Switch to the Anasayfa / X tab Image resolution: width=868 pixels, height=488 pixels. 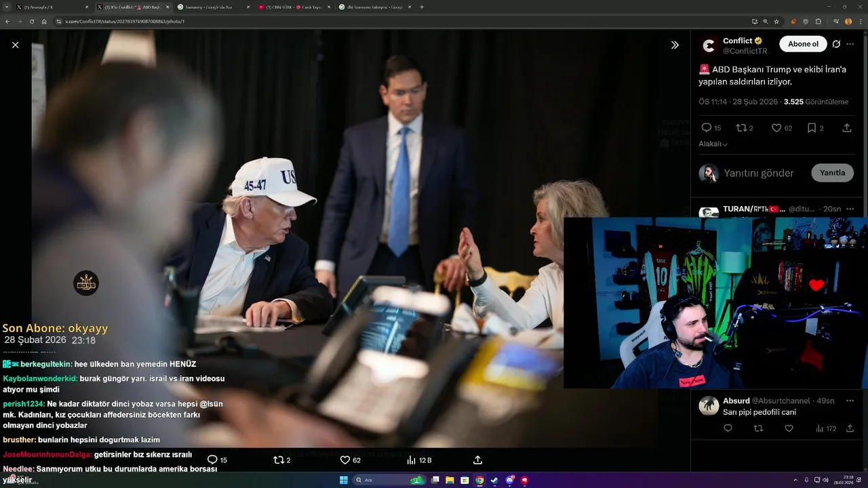tap(51, 7)
